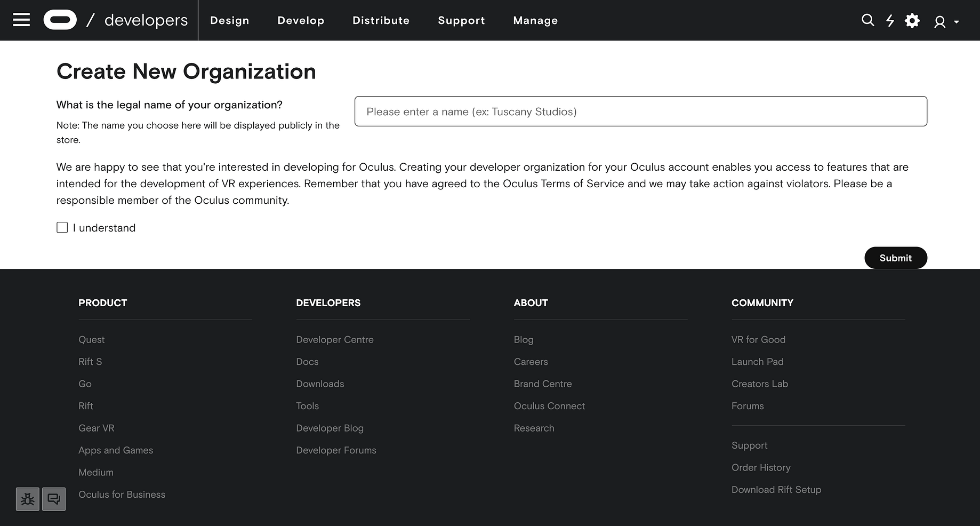980x526 pixels.
Task: Open the Go product link
Action: [x=85, y=384]
